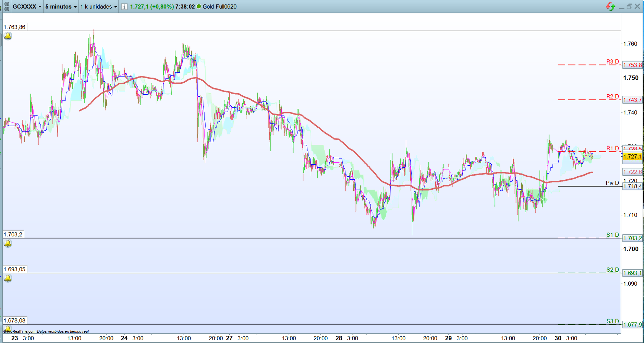Image resolution: width=644 pixels, height=343 pixels.
Task: Click the alert bell below the 1.693,05 line
Action: point(8,278)
